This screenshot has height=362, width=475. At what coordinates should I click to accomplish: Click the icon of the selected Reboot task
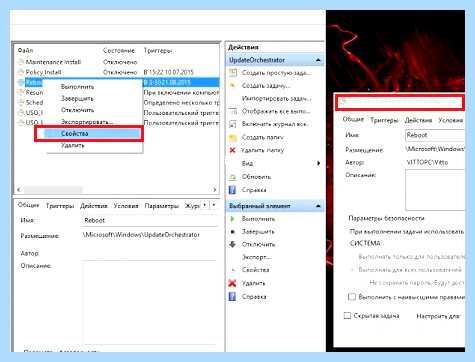click(x=21, y=82)
